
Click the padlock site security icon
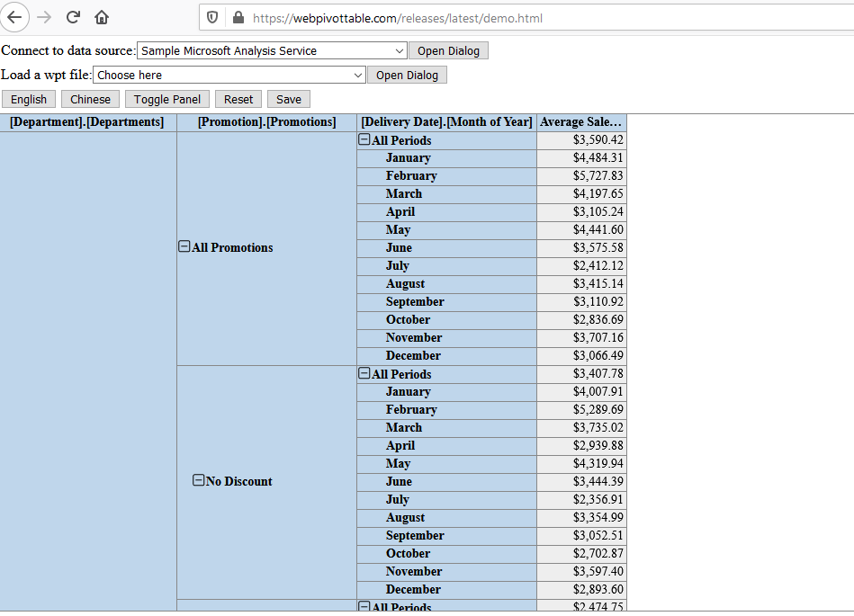238,17
